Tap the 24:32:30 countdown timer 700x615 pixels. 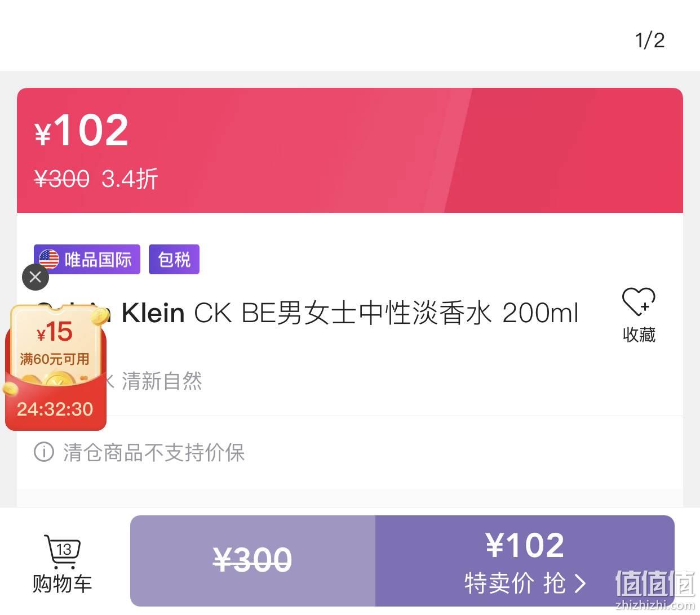[x=55, y=409]
